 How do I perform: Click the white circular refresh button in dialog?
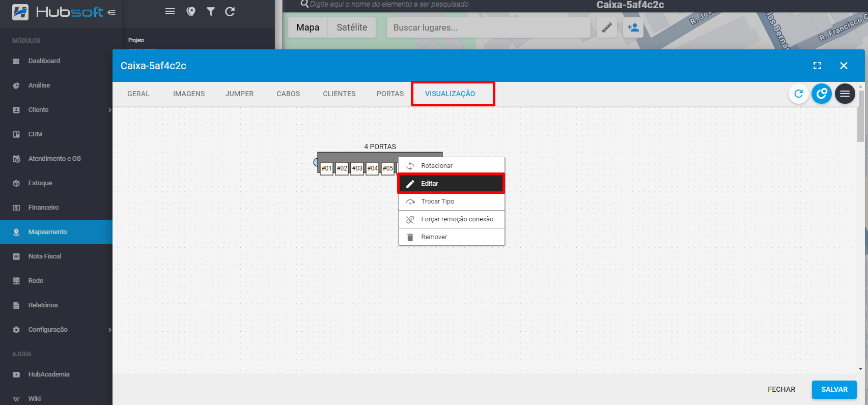pos(799,94)
